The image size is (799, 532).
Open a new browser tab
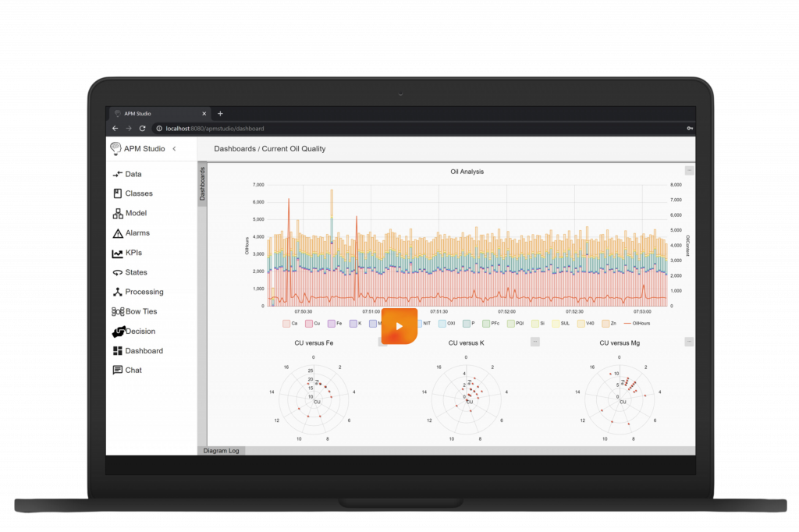tap(219, 112)
